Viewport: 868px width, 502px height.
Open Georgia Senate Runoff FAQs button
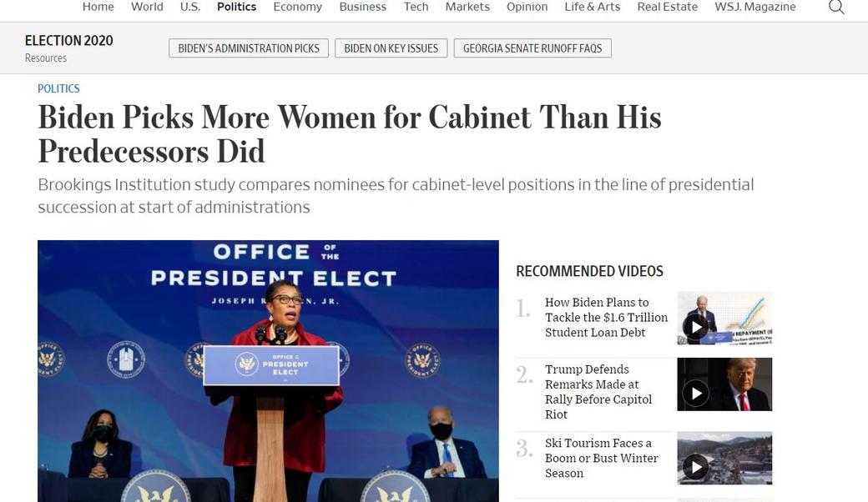click(532, 48)
